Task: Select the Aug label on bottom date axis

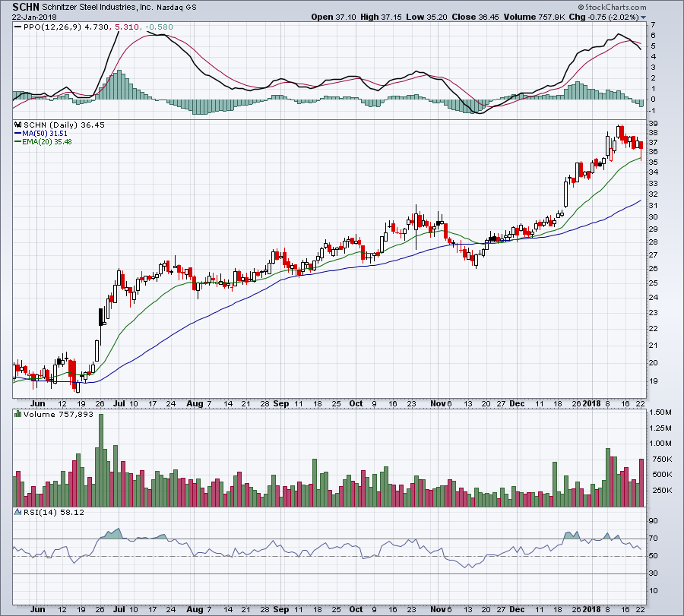Action: (195, 609)
